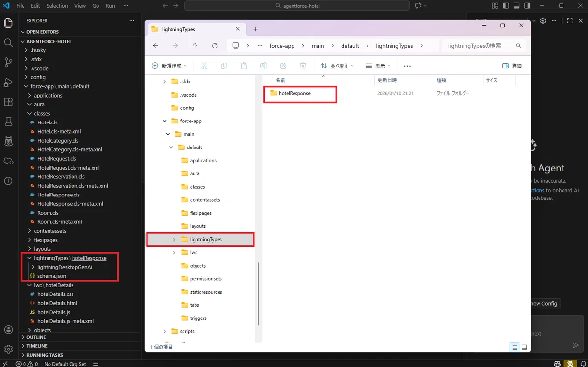Open the File menu in VS Code

21,6
